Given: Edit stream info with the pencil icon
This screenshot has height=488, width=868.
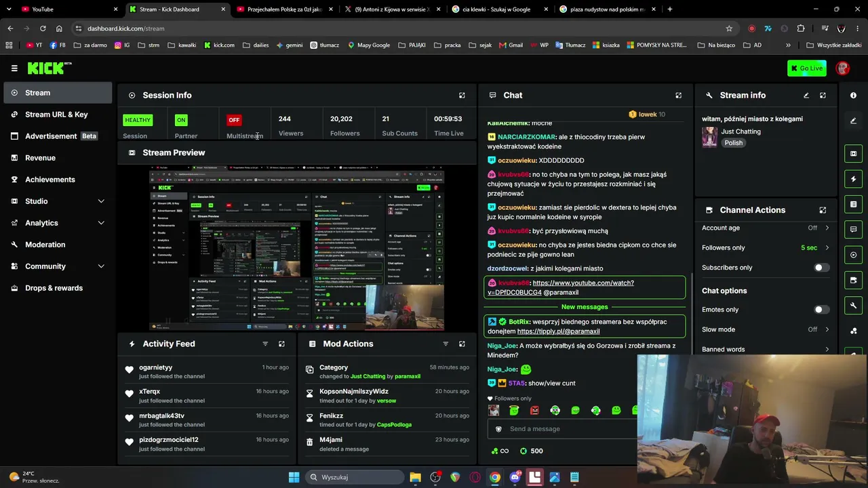Looking at the screenshot, I should pyautogui.click(x=806, y=96).
